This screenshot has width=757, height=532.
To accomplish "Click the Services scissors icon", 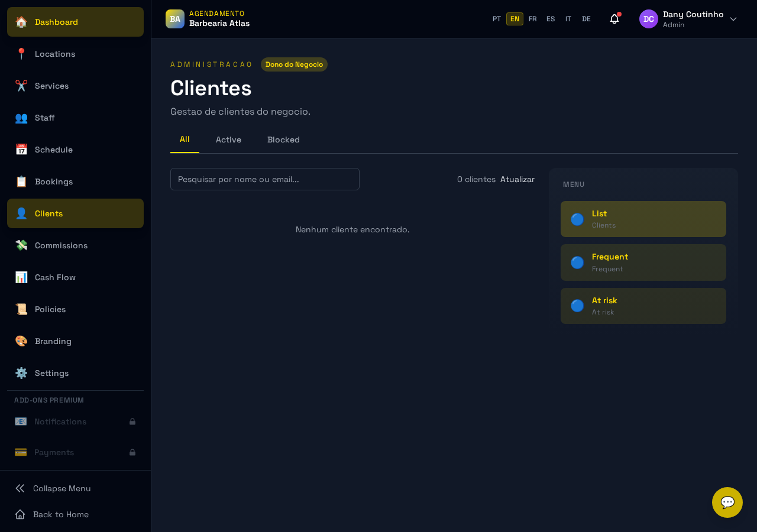I will [x=21, y=86].
